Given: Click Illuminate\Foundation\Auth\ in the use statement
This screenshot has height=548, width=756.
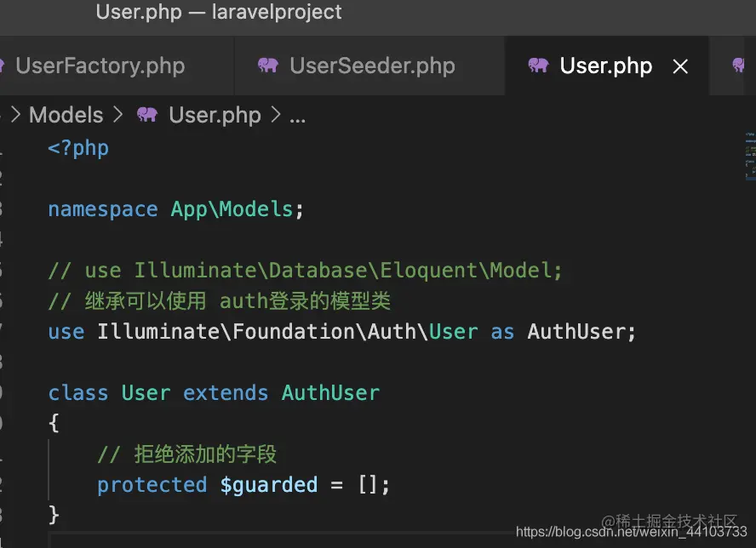Looking at the screenshot, I should click(x=263, y=332).
